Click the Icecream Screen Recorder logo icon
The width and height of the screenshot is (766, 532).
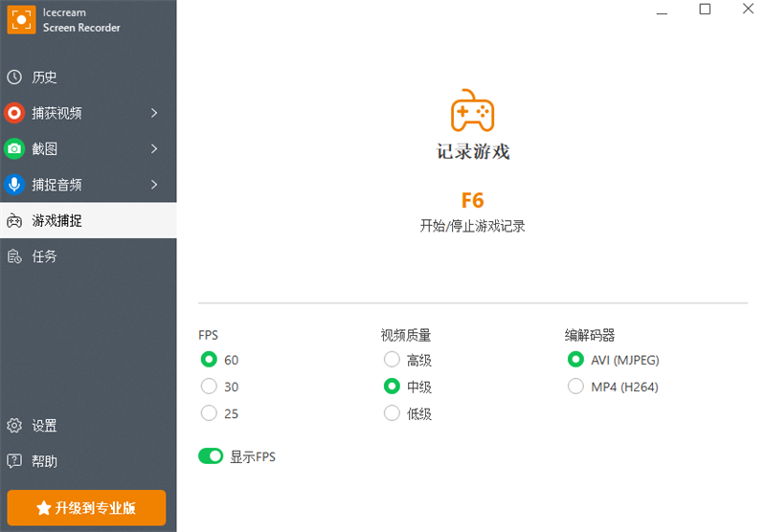(x=21, y=20)
